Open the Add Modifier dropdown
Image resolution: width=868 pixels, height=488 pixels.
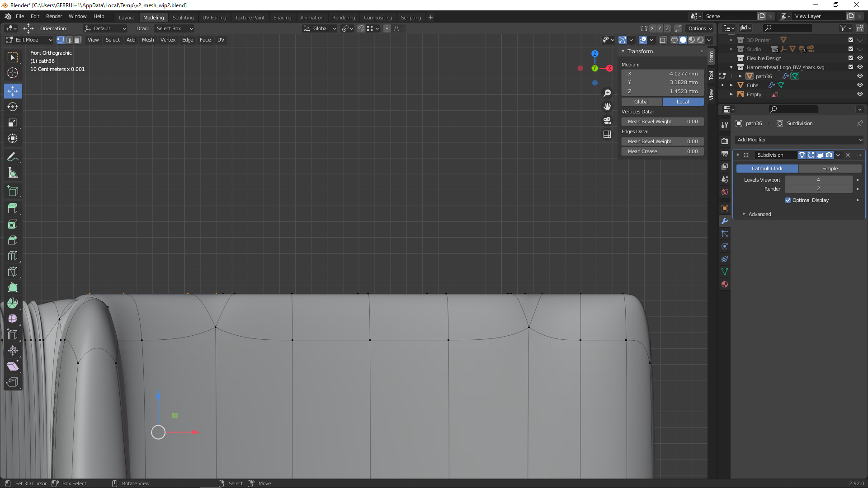pyautogui.click(x=799, y=140)
